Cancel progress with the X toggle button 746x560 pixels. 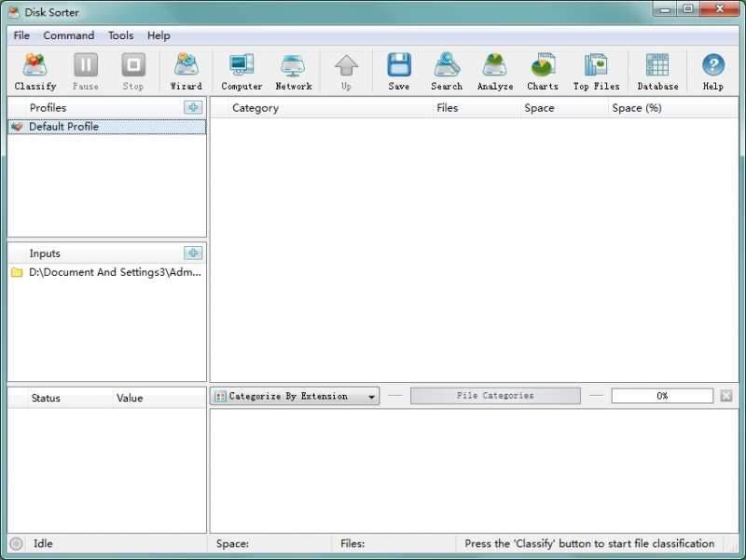pos(725,395)
